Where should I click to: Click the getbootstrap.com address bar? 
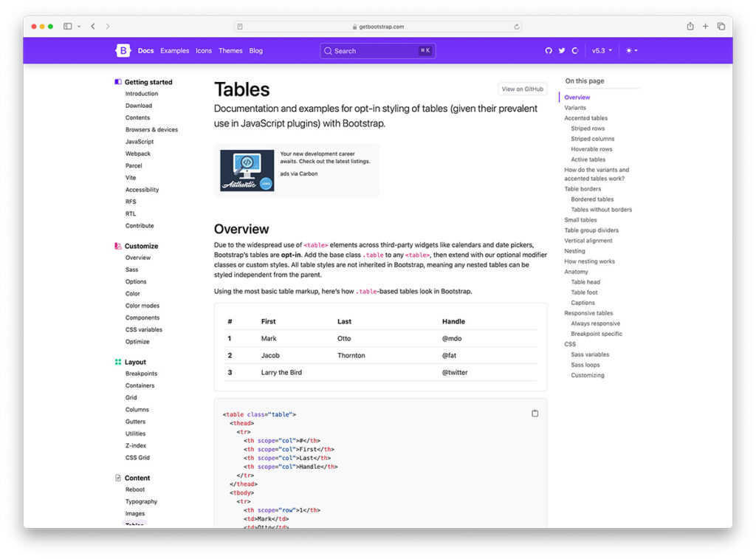(377, 27)
